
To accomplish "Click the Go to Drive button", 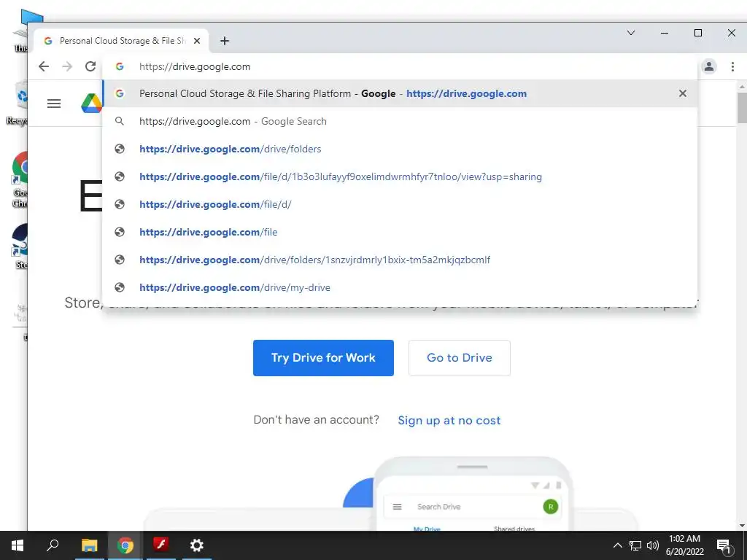I will pyautogui.click(x=460, y=357).
